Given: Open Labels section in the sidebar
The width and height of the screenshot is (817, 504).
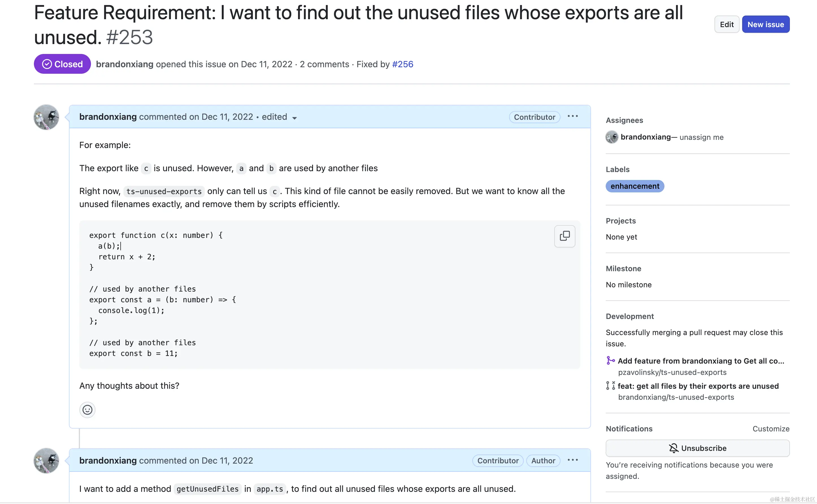Looking at the screenshot, I should 617,169.
